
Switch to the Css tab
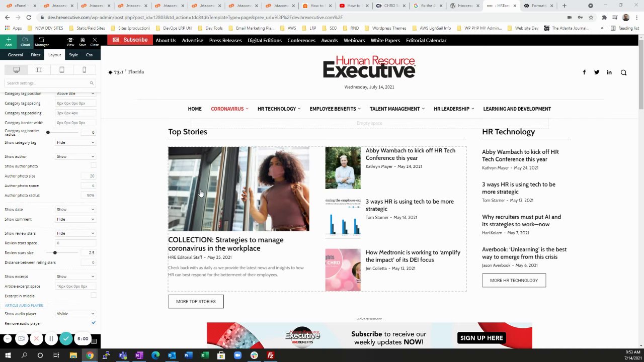[89, 55]
